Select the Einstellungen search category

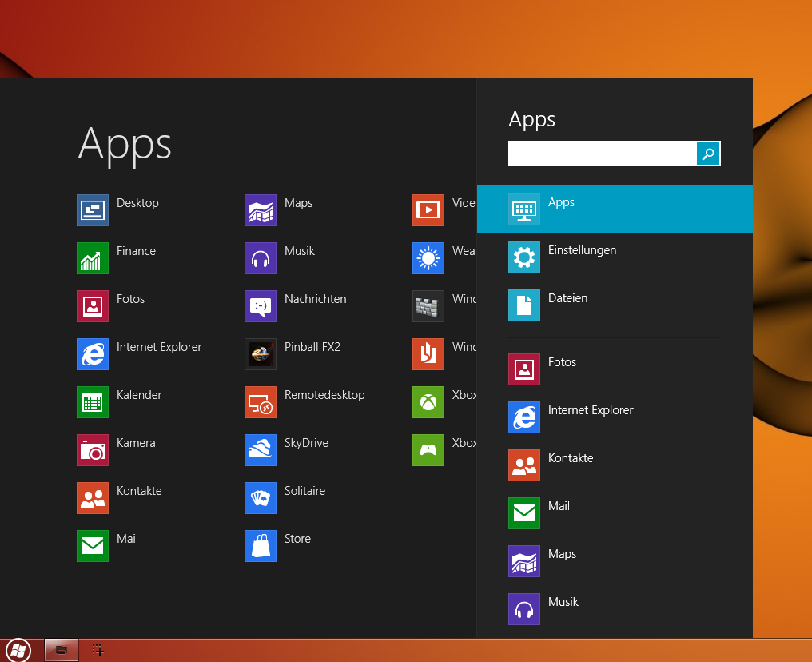615,257
